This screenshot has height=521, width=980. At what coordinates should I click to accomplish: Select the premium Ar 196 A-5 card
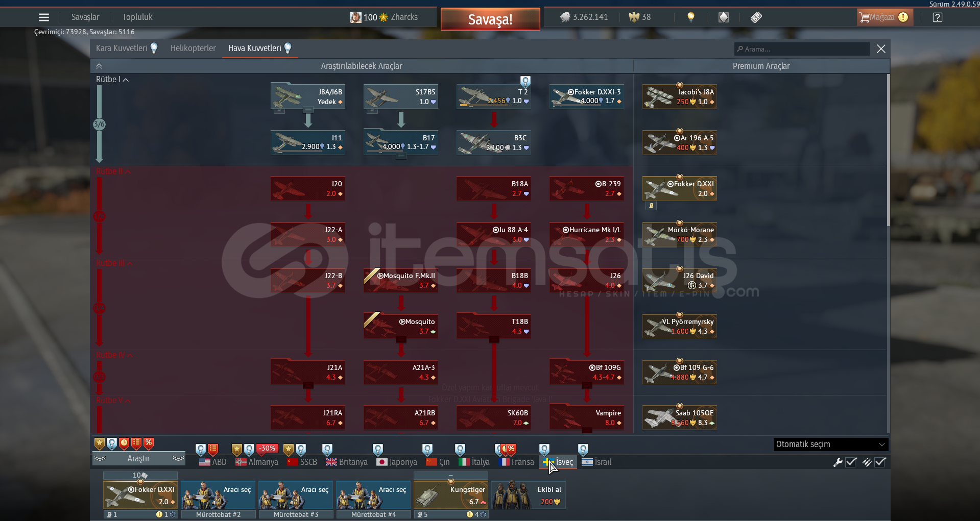[680, 142]
